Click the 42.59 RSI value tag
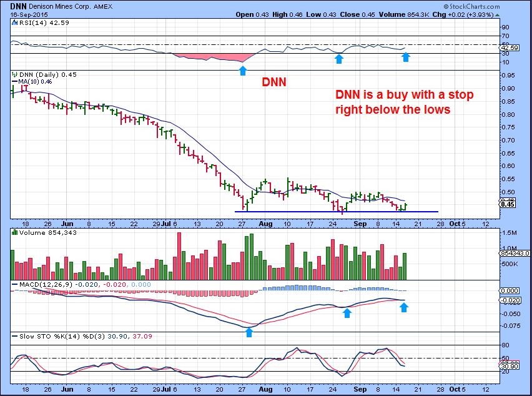The image size is (532, 396). (510, 48)
